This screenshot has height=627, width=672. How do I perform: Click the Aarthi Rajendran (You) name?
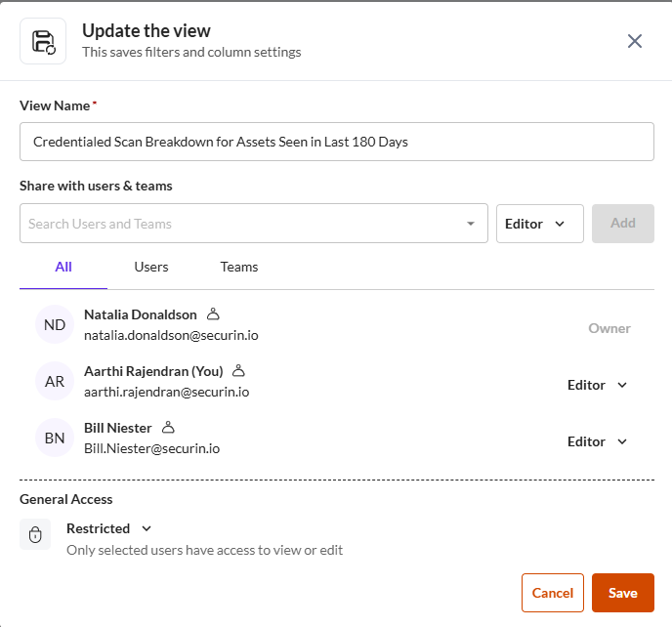coord(153,371)
